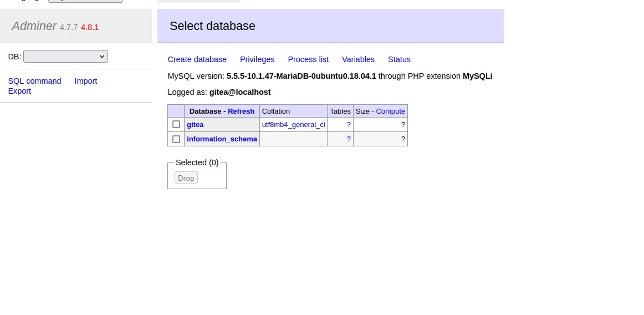Expand the DB selection dropdown
Viewport: 644px width, 315px height.
[x=65, y=57]
